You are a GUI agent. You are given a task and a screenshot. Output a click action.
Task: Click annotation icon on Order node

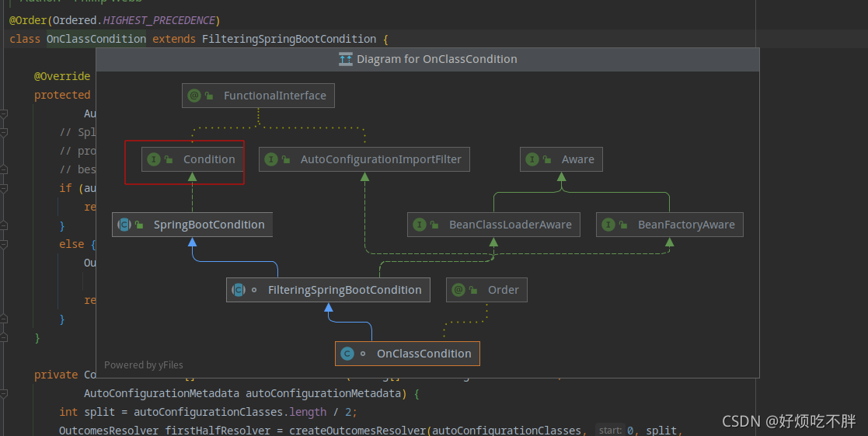458,290
